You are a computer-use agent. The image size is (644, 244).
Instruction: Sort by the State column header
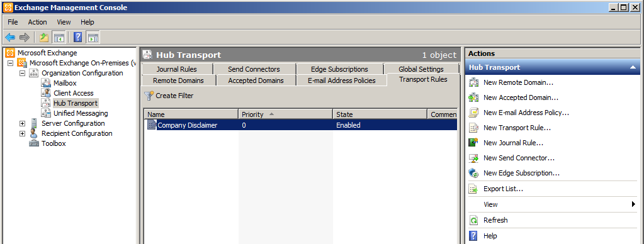click(380, 114)
